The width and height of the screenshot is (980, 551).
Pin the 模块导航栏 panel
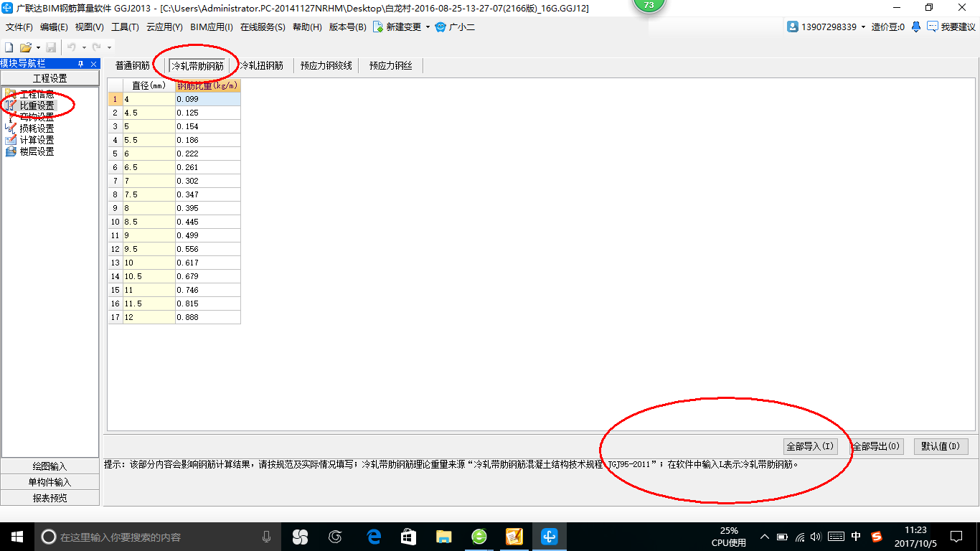(x=81, y=64)
